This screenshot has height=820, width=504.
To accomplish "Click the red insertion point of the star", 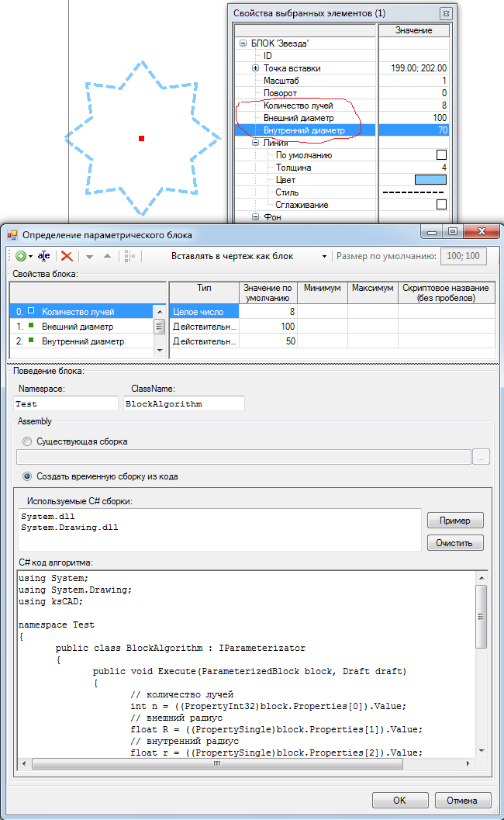I will [141, 139].
